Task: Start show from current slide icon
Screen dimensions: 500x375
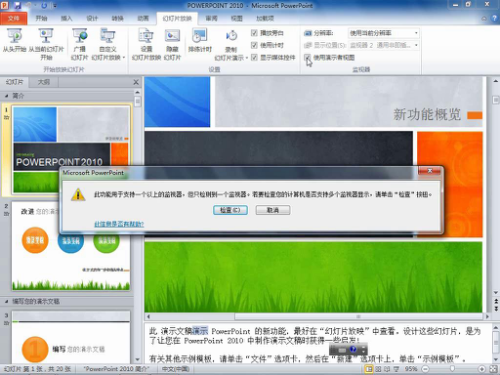Action: pyautogui.click(x=46, y=36)
